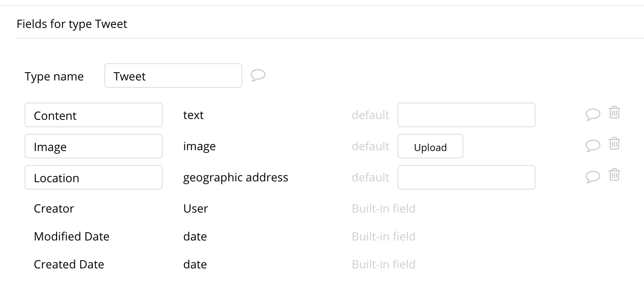Click the Location field name box
This screenshot has height=293, width=644.
tap(94, 177)
